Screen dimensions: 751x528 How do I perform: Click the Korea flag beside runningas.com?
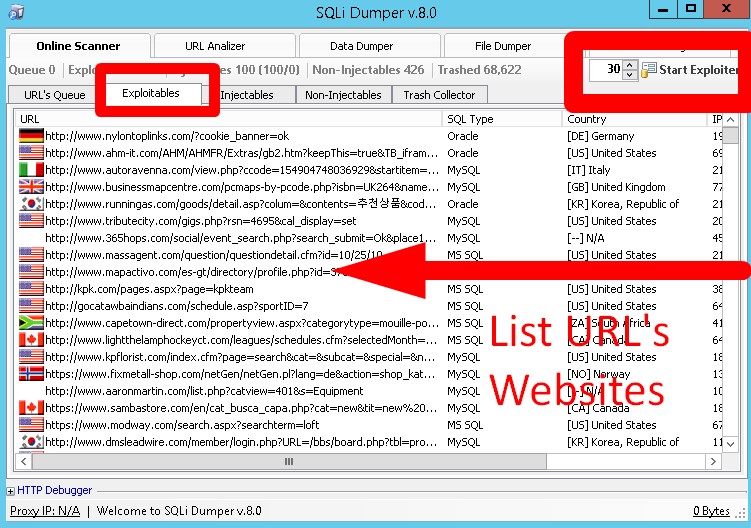(x=31, y=204)
